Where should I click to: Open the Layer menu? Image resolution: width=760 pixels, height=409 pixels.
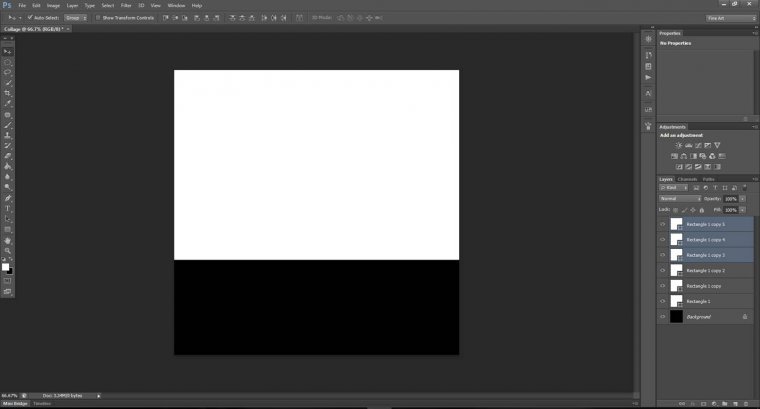(x=72, y=5)
